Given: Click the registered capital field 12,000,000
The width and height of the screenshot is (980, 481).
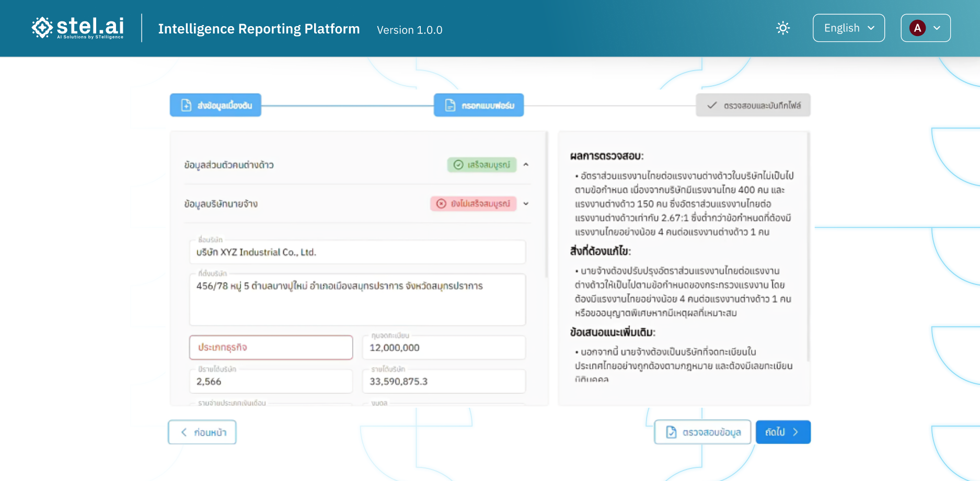Looking at the screenshot, I should pyautogui.click(x=444, y=348).
